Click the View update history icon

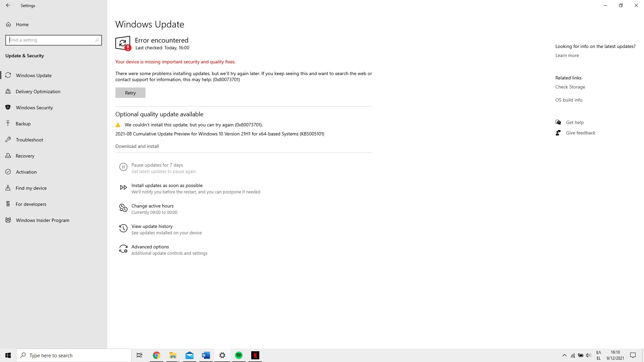123,228
